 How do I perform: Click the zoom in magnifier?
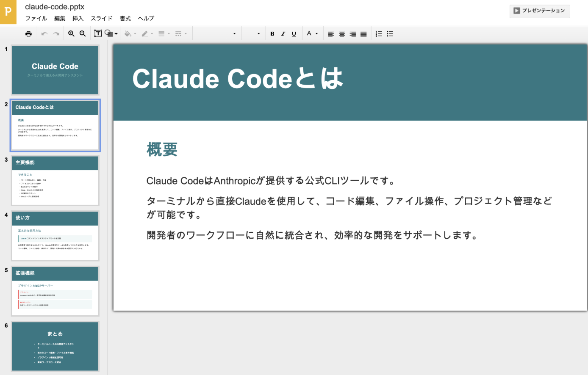(71, 34)
